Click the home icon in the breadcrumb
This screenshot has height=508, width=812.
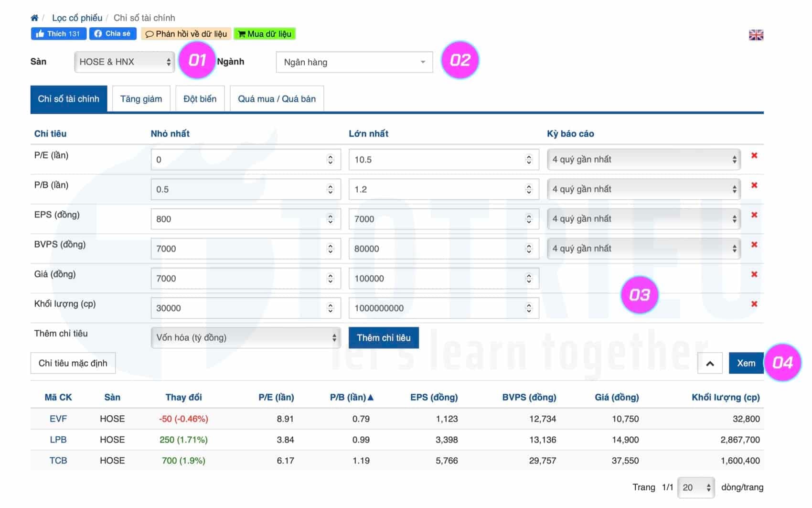pos(34,18)
